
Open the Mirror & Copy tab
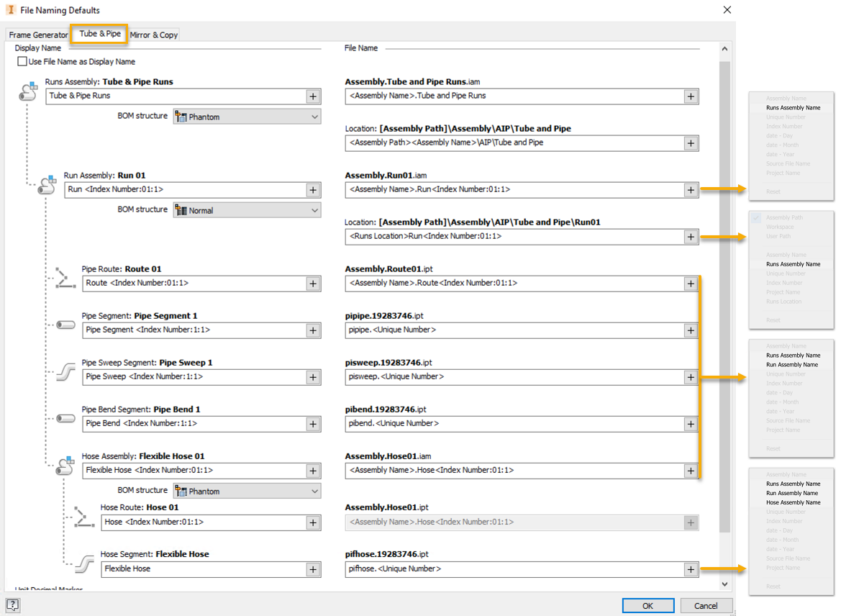pos(154,35)
